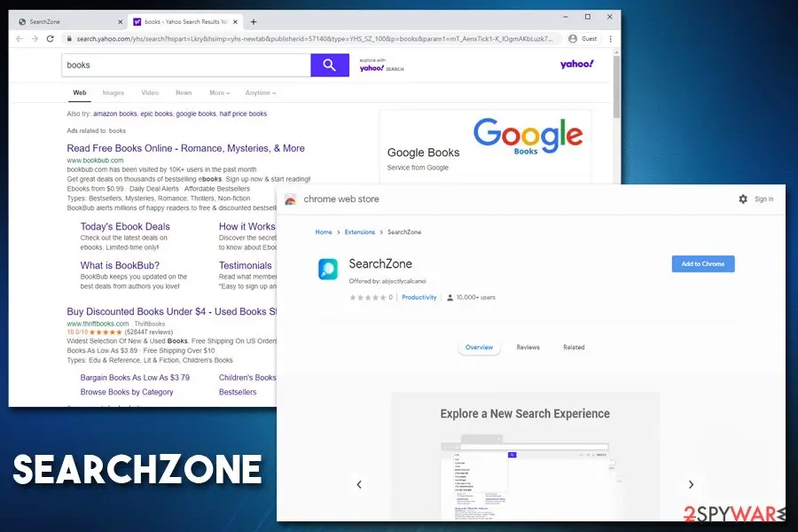Screen dimensions: 798x532
Task: Click the Guest profile avatar
Action: pyautogui.click(x=573, y=39)
